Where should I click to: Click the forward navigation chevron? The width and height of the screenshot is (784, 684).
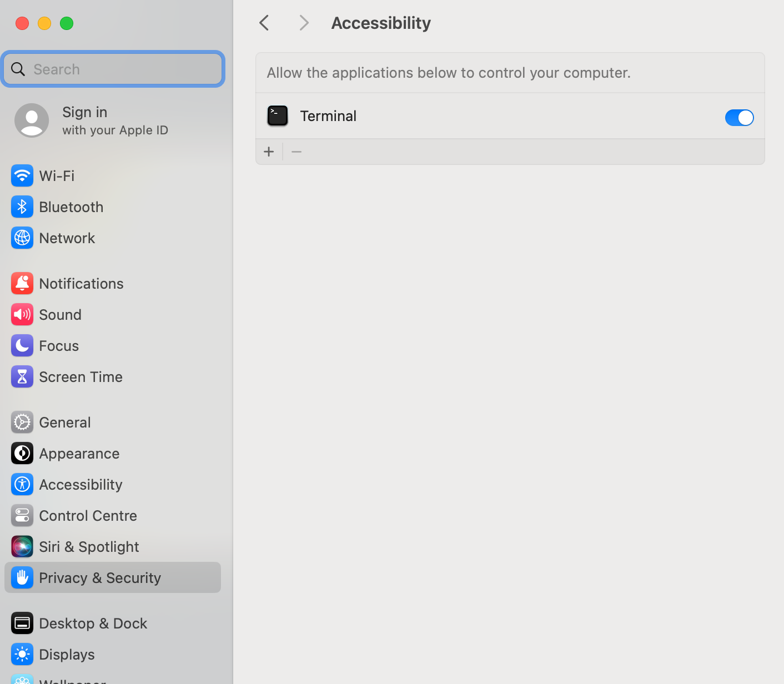[304, 23]
